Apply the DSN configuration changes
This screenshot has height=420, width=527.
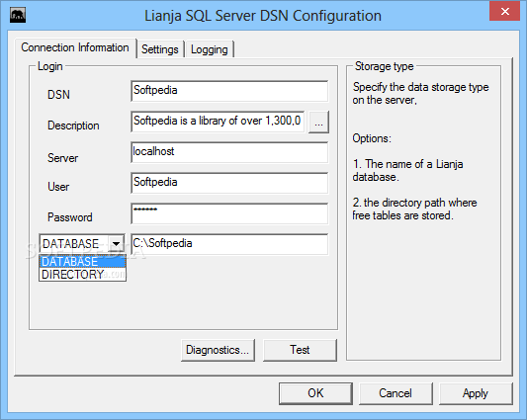point(476,393)
